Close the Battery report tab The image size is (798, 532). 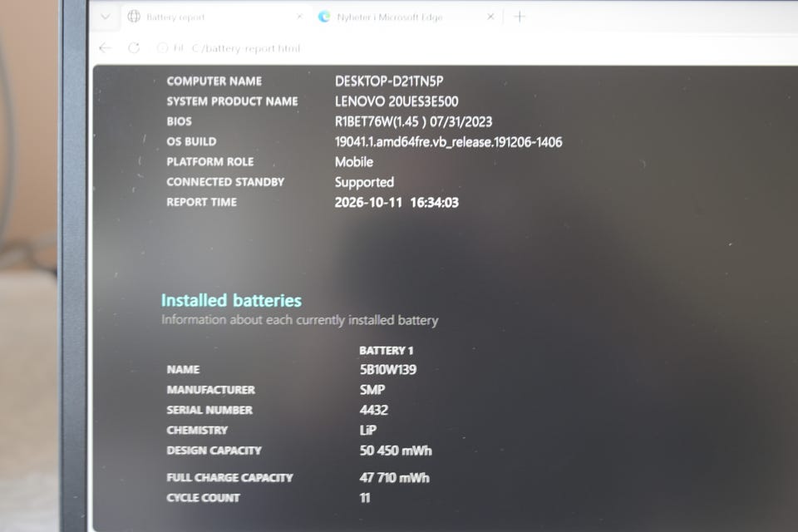[x=299, y=17]
